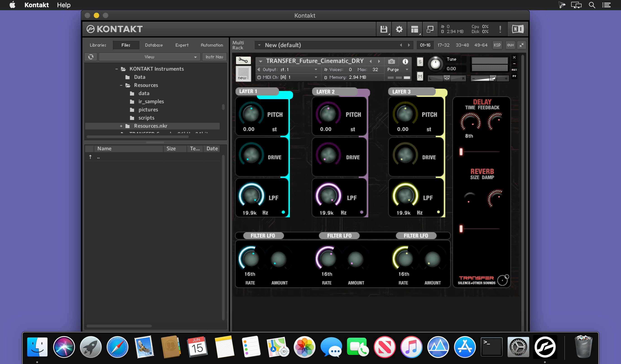The height and width of the screenshot is (364, 621).
Task: Launch Safari from the dock
Action: 117,347
